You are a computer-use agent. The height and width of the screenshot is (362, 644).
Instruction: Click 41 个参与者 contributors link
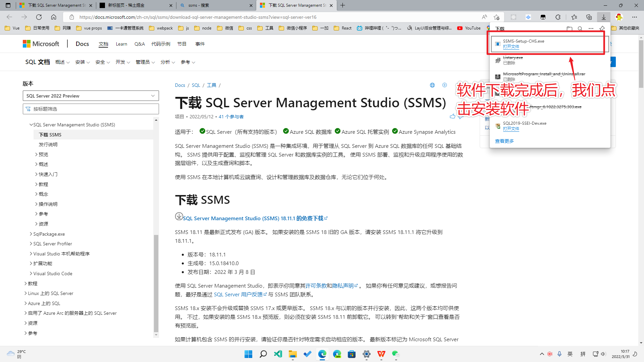[x=231, y=117]
